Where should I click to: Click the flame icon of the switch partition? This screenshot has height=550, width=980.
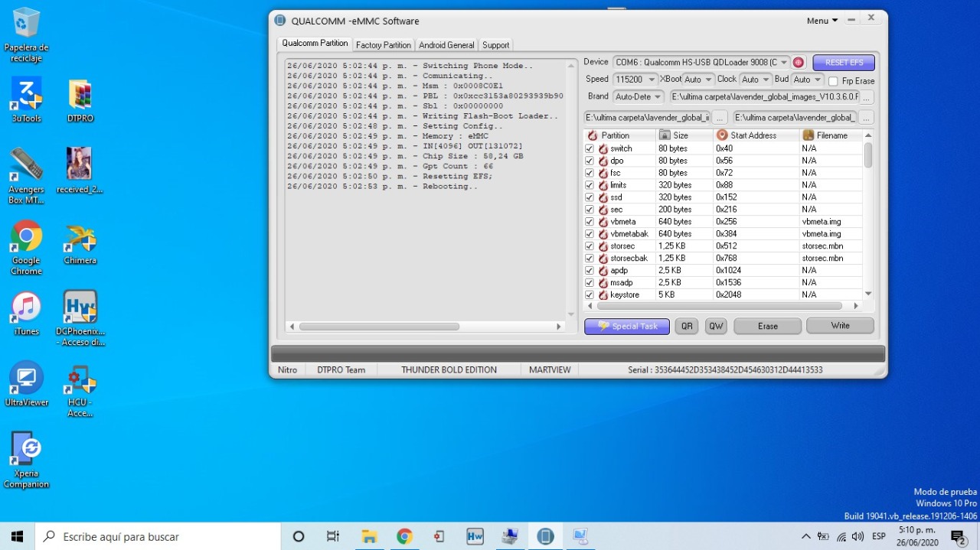(x=603, y=148)
